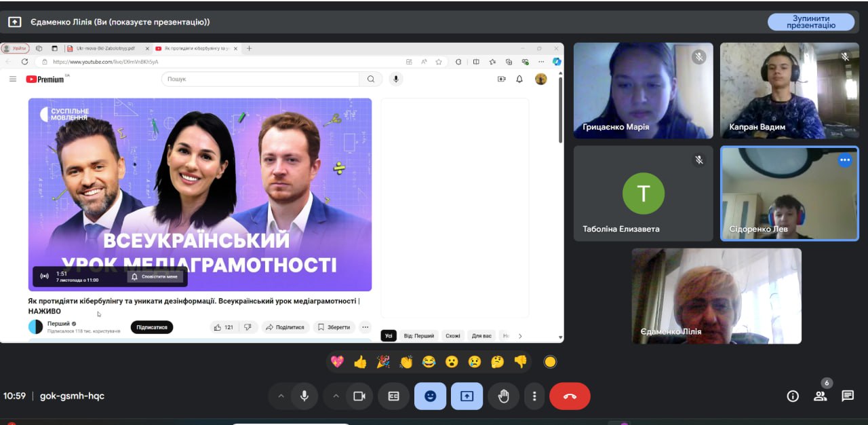Open more options three-dot menu
Screen dimensions: 868x425
point(534,396)
